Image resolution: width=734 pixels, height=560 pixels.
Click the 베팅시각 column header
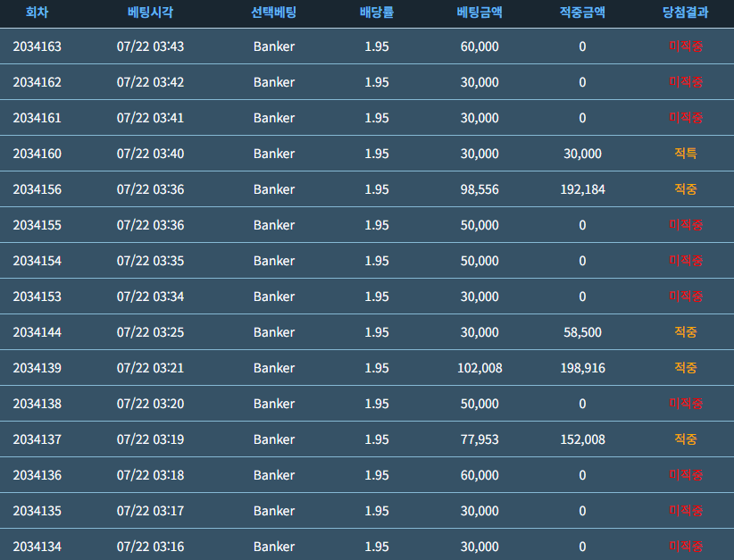150,13
